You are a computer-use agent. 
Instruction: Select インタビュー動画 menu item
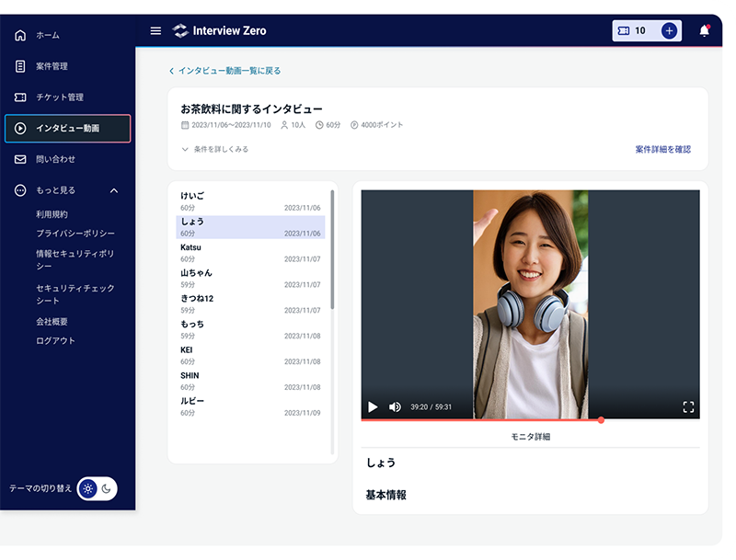[x=67, y=128]
